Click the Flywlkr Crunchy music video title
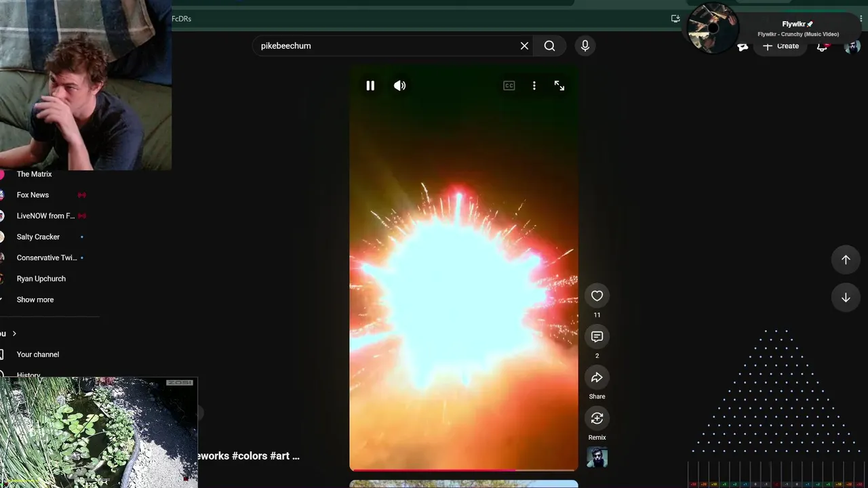868x488 pixels. [x=798, y=34]
